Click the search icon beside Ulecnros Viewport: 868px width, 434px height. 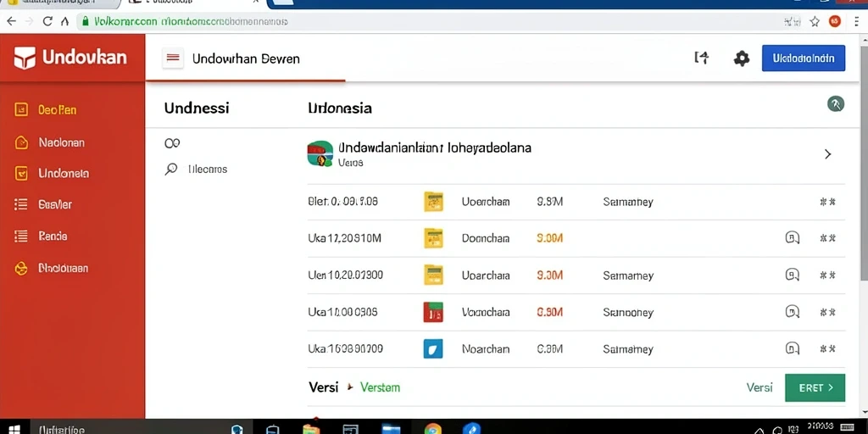171,169
